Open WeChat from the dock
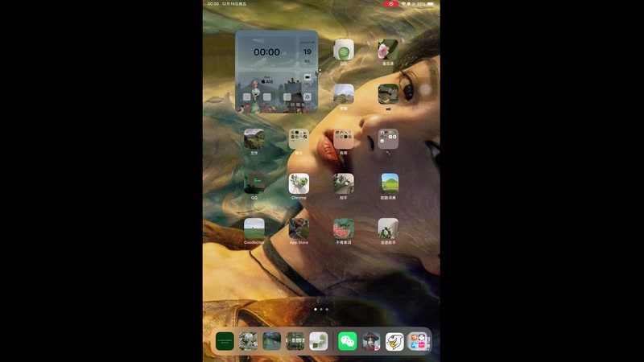 point(347,341)
